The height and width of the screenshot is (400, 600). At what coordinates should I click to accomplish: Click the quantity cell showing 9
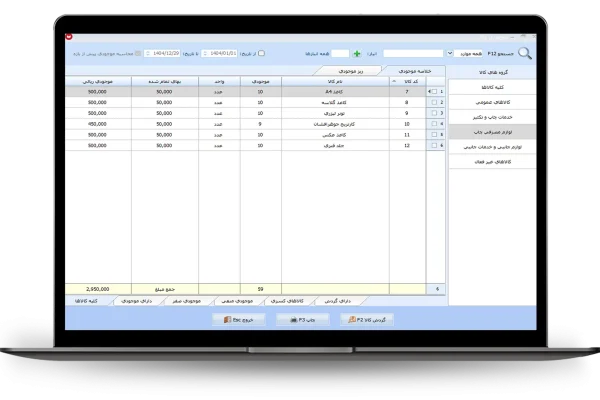click(261, 124)
